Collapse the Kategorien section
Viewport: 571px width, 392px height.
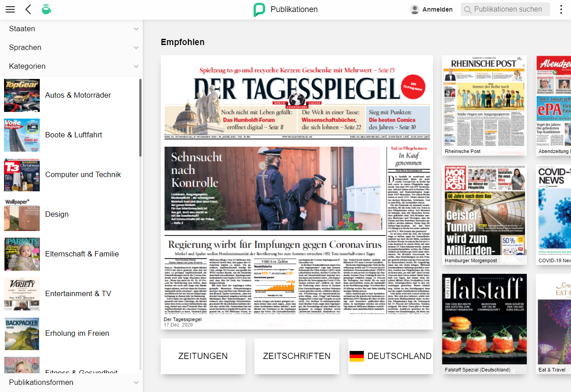point(136,66)
